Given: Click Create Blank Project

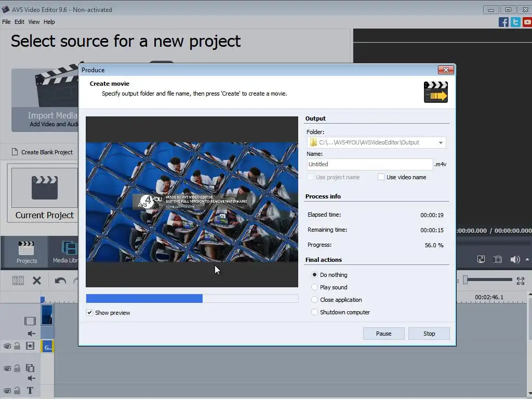Looking at the screenshot, I should coord(47,152).
